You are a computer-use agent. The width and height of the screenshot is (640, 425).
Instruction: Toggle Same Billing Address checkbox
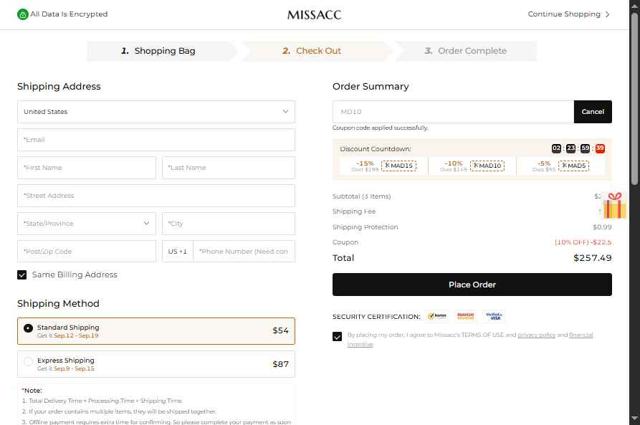(x=22, y=275)
